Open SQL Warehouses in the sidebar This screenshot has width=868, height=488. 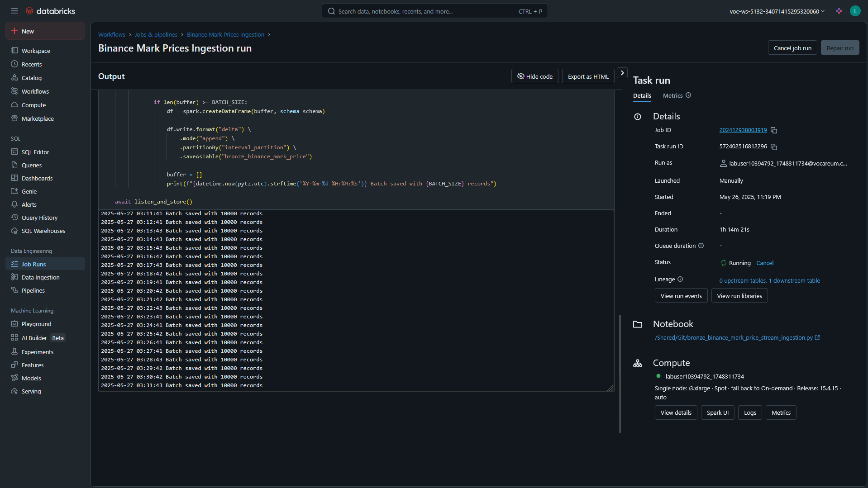click(x=45, y=231)
